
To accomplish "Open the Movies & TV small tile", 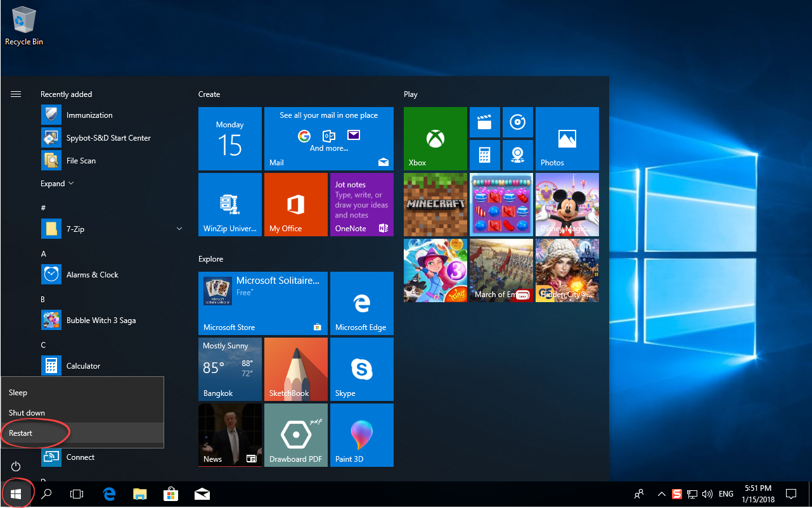I will [x=485, y=122].
